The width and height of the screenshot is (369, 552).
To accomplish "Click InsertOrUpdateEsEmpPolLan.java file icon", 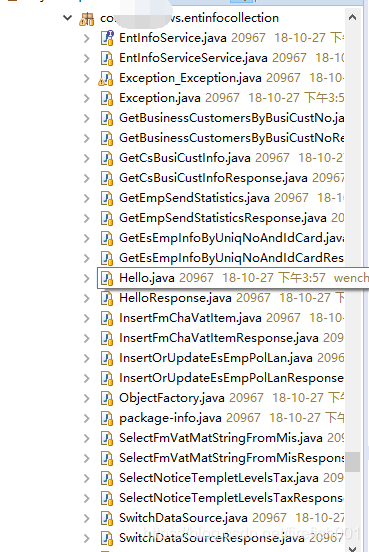I will click(107, 359).
